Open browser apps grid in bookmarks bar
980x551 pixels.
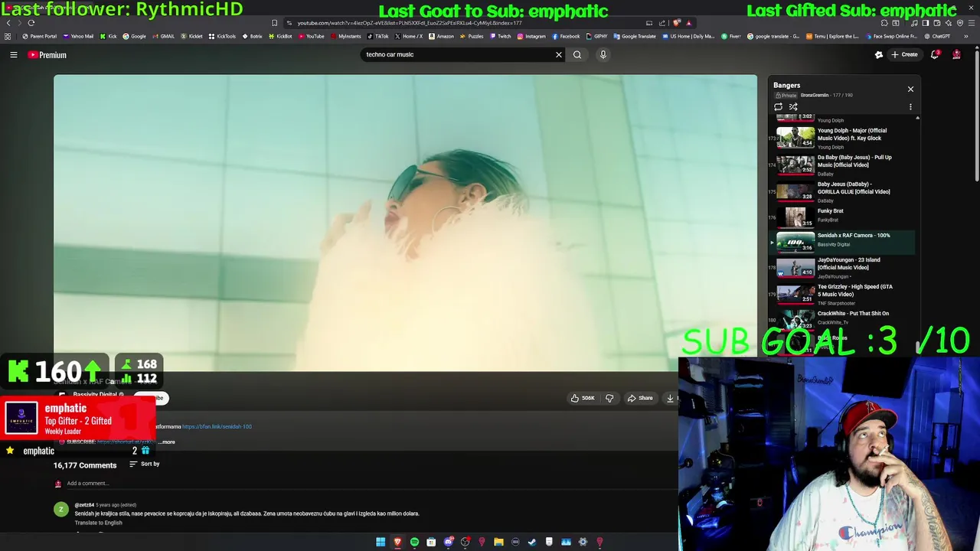click(8, 36)
